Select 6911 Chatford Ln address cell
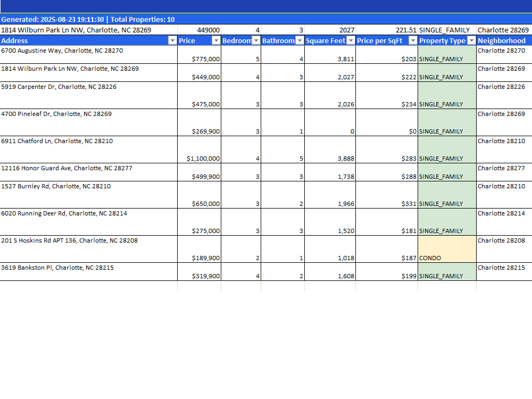The image size is (532, 399). 88,149
